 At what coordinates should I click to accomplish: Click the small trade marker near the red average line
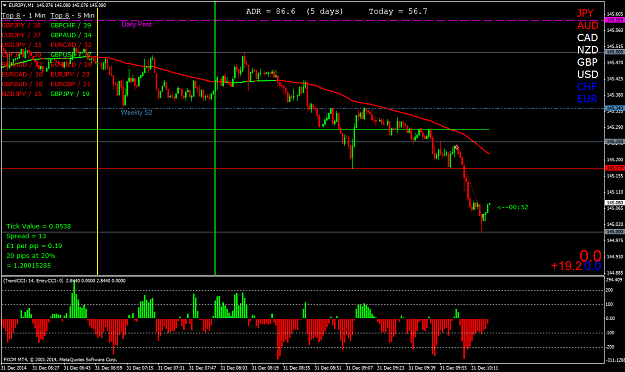pos(457,148)
